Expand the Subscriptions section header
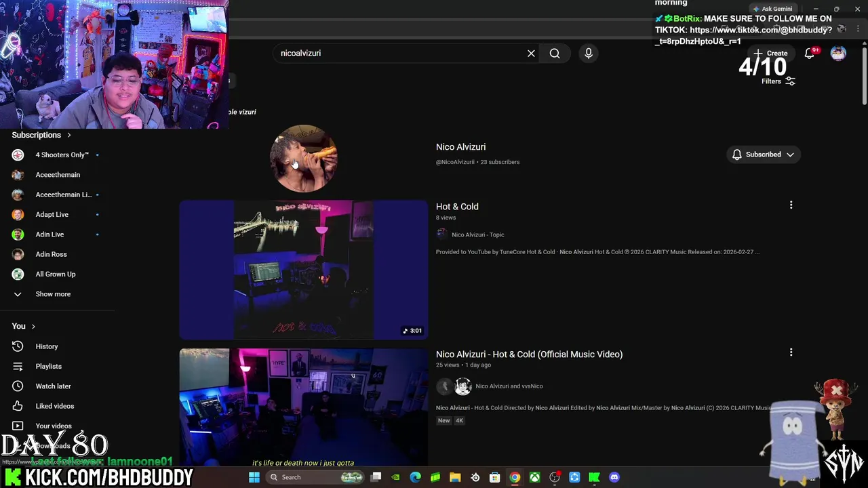The image size is (868, 488). pyautogui.click(x=41, y=135)
